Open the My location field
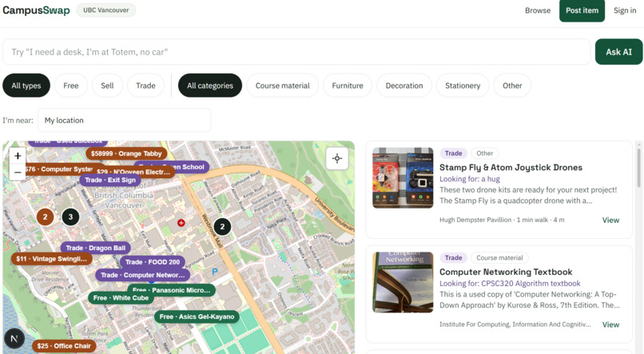This screenshot has width=644, height=354. pyautogui.click(x=124, y=121)
